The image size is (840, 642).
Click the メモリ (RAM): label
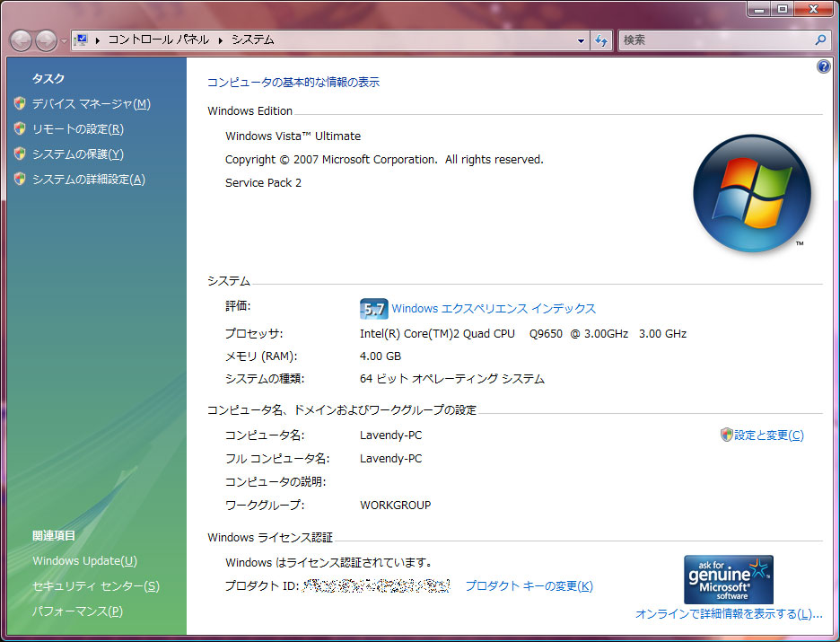[x=261, y=356]
